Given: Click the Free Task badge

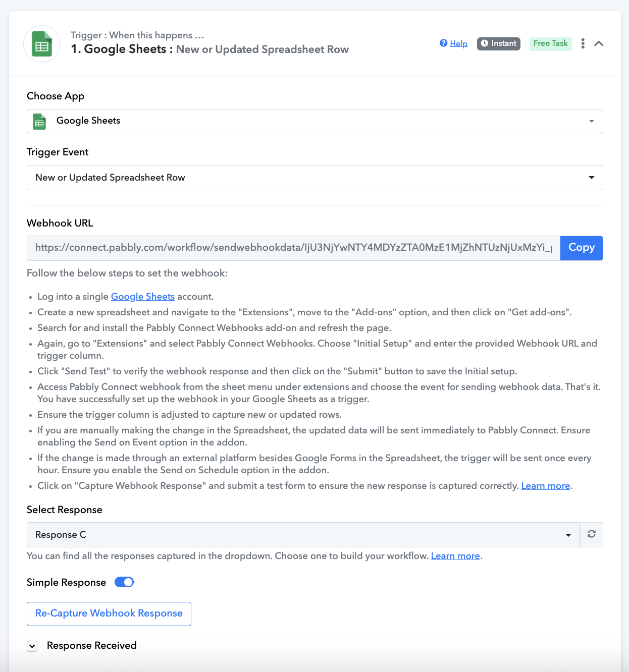Looking at the screenshot, I should coord(550,43).
